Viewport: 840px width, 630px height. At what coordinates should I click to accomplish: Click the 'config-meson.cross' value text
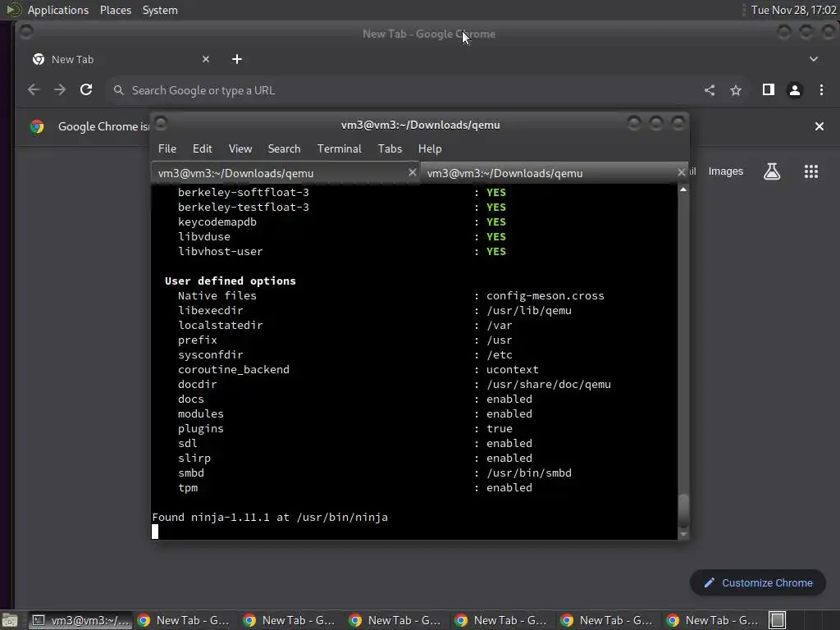click(x=545, y=295)
